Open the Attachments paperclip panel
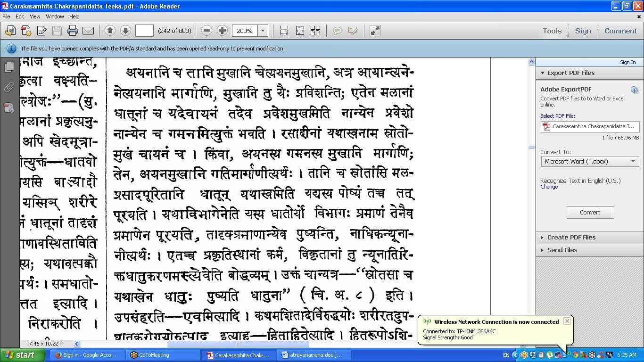The height and width of the screenshot is (362, 644). tap(9, 88)
